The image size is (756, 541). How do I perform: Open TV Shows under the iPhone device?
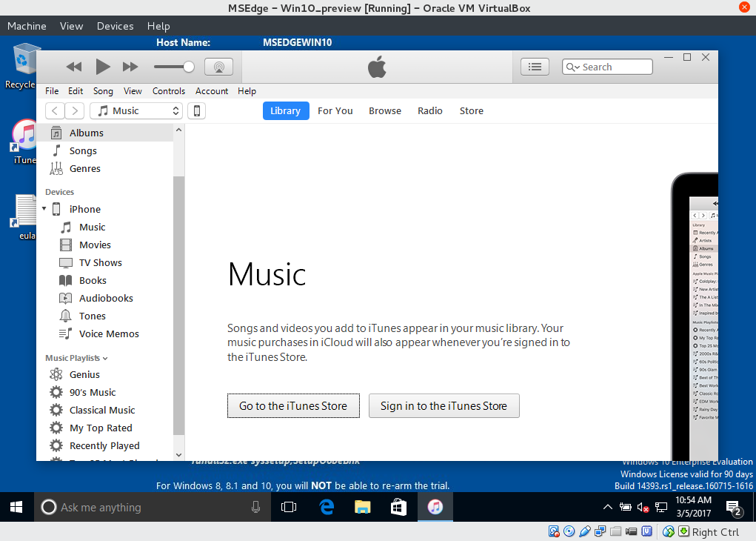105,262
